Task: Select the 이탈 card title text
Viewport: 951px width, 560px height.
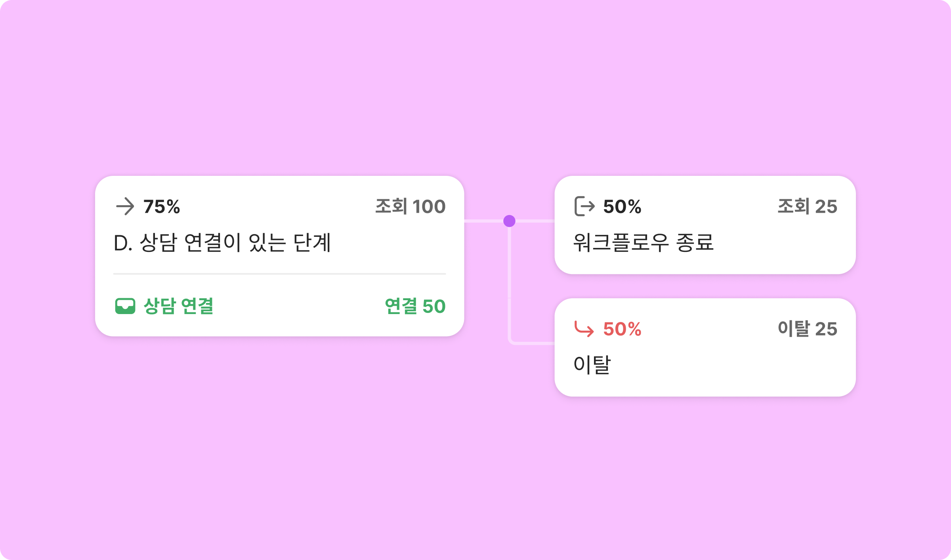Action: (592, 364)
